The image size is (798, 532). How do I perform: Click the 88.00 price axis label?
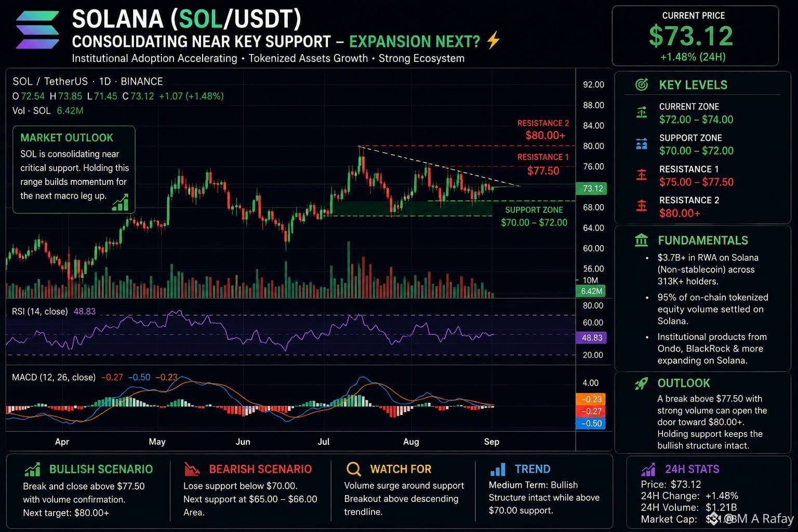click(x=593, y=105)
